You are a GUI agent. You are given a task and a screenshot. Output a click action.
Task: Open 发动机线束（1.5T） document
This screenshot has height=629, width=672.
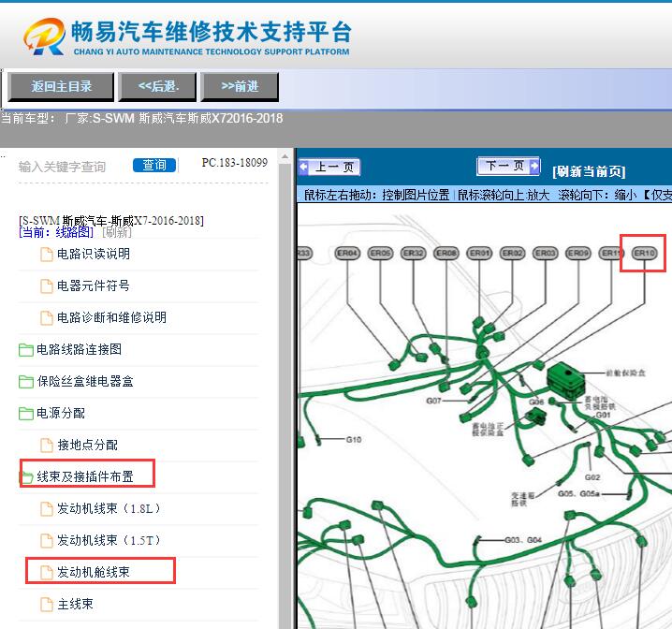(109, 540)
